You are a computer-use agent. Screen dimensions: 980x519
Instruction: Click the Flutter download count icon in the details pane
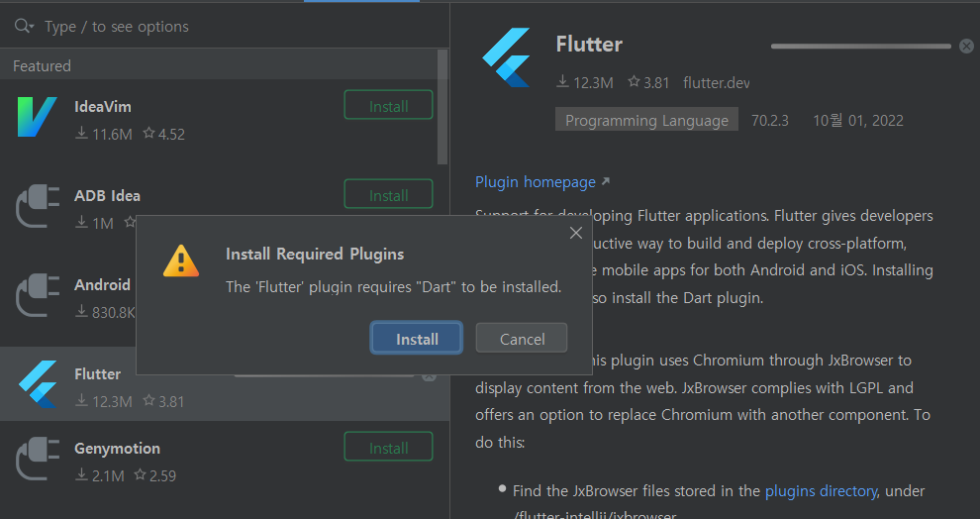pyautogui.click(x=562, y=81)
